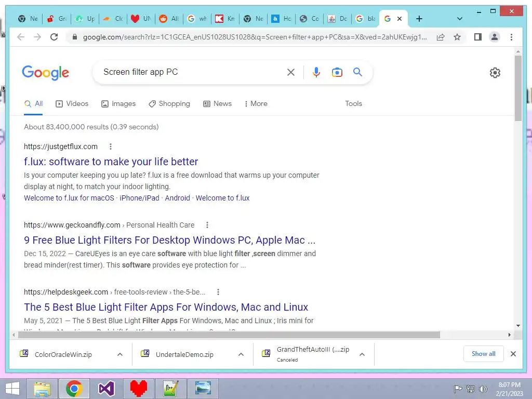This screenshot has width=532, height=399.
Task: Open The 5 Best Blue Light Filter Apps result
Action: 166,307
